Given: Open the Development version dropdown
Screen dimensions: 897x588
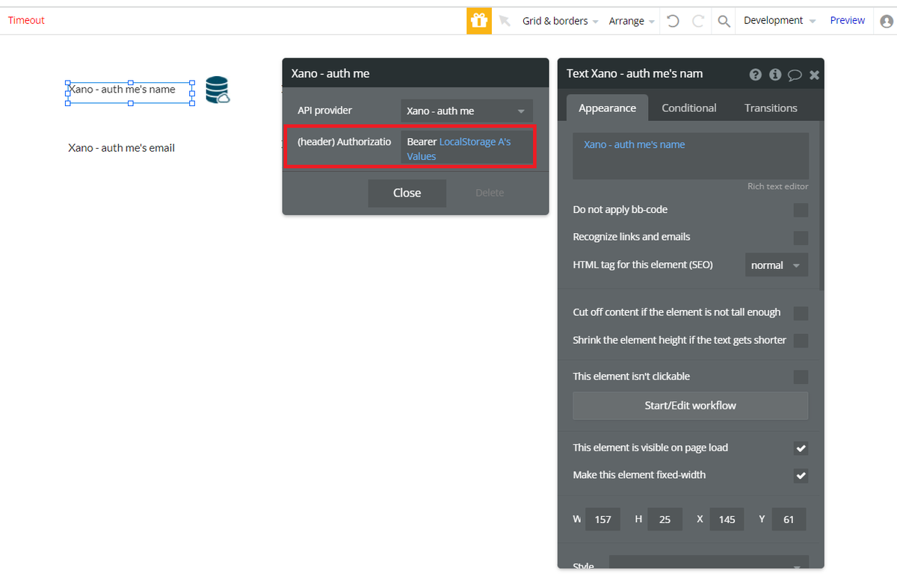Looking at the screenshot, I should click(780, 21).
